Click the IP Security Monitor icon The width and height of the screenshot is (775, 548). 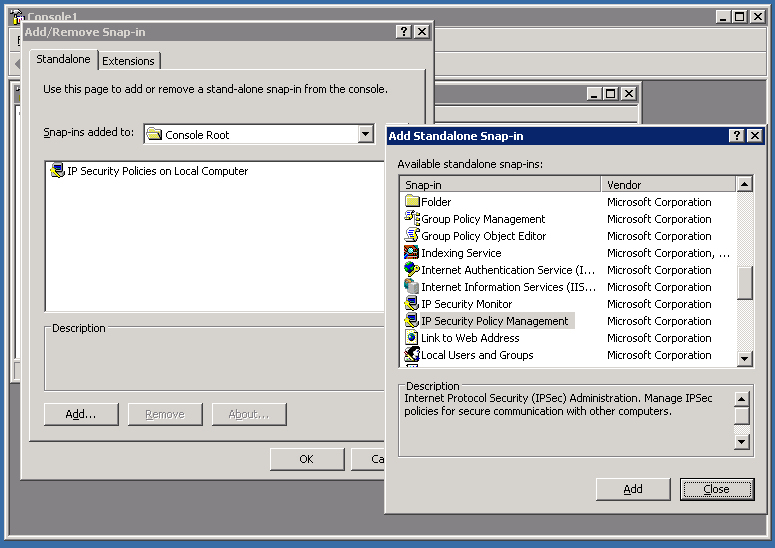(x=411, y=304)
